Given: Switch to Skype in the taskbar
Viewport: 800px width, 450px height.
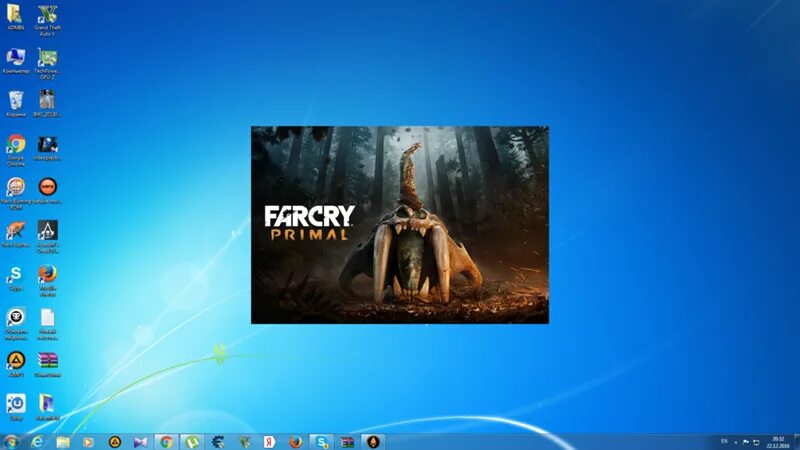Looking at the screenshot, I should (322, 442).
